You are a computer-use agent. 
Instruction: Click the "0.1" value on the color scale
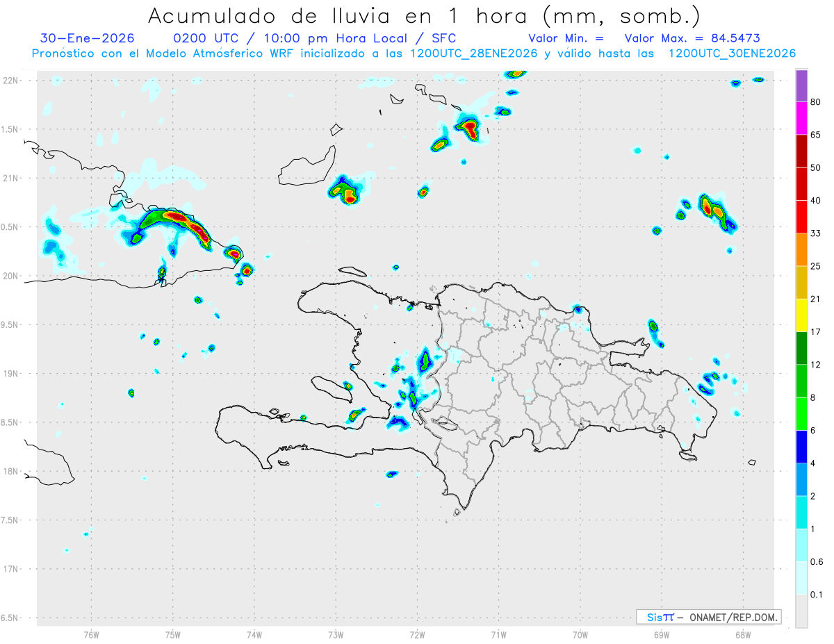817,595
